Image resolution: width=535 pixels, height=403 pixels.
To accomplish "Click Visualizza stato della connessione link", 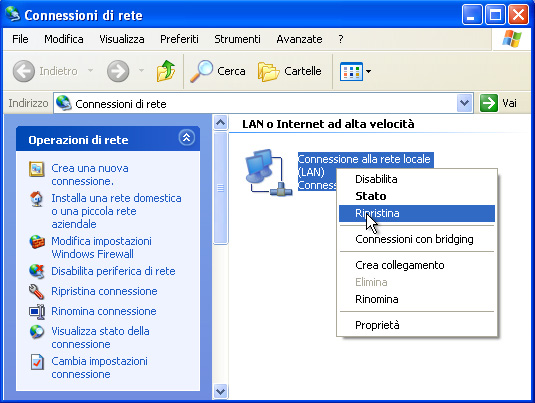I will (100, 337).
